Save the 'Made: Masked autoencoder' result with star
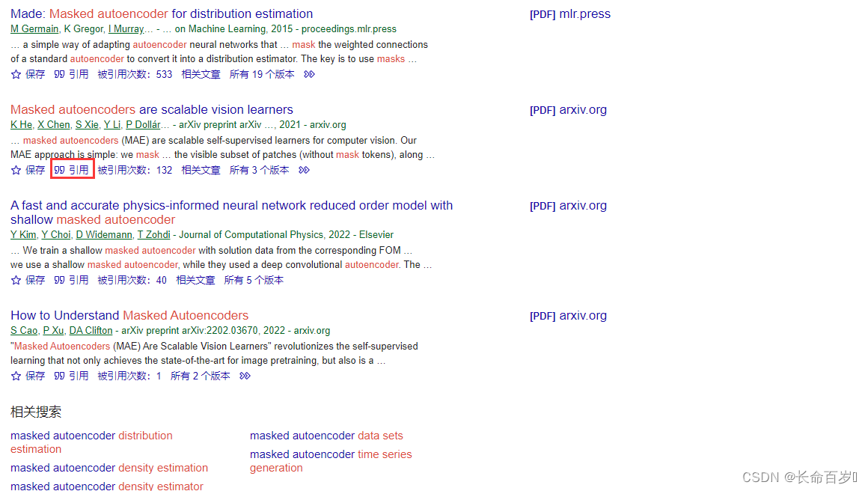This screenshot has height=491, width=868. [28, 74]
